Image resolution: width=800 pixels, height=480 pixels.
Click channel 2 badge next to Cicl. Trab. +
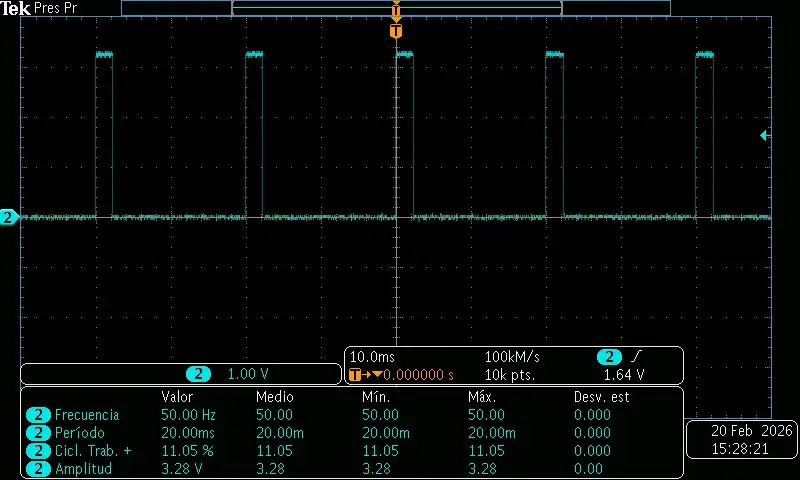click(38, 451)
